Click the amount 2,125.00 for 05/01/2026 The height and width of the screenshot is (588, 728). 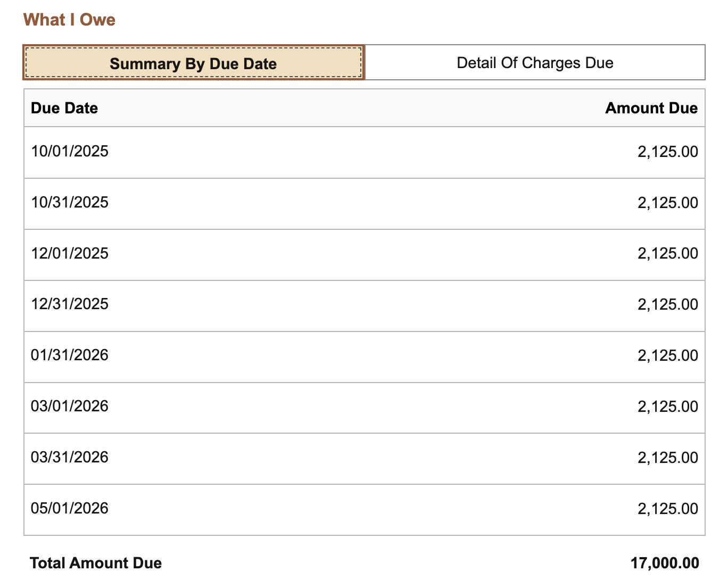pos(668,509)
